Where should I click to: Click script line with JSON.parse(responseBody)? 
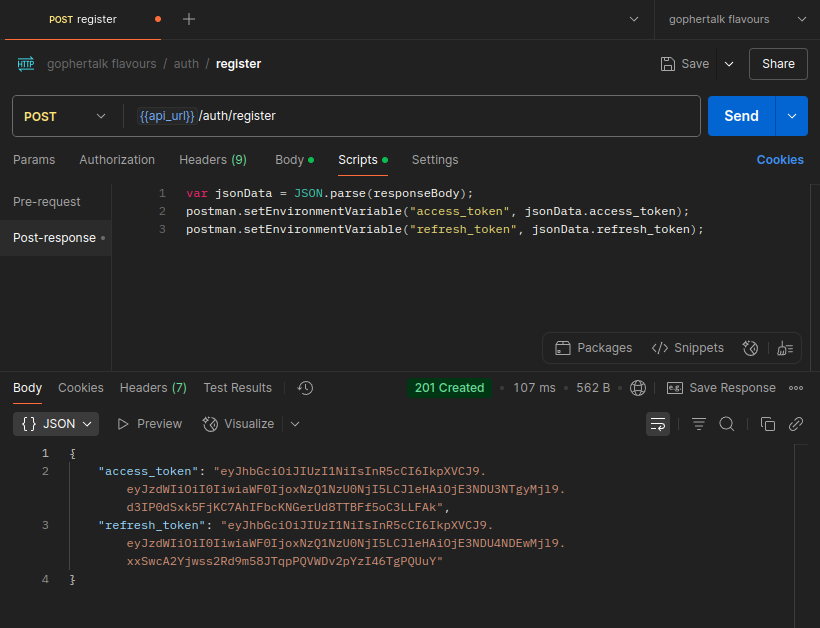329,193
